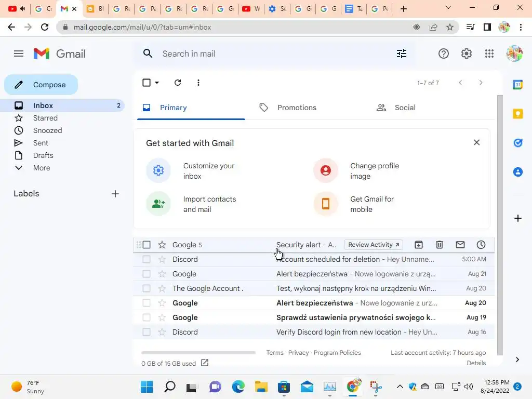Image resolution: width=532 pixels, height=399 pixels.
Task: Open the Program Policies link
Action: [337, 353]
